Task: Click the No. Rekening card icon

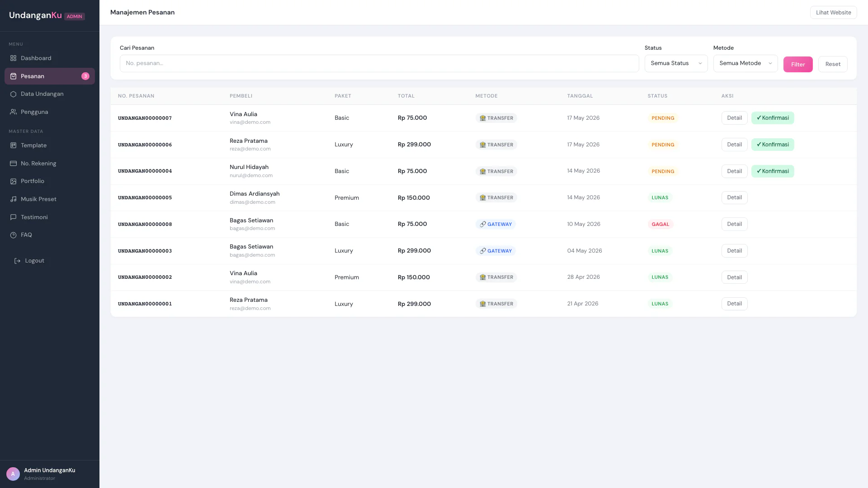Action: click(13, 164)
